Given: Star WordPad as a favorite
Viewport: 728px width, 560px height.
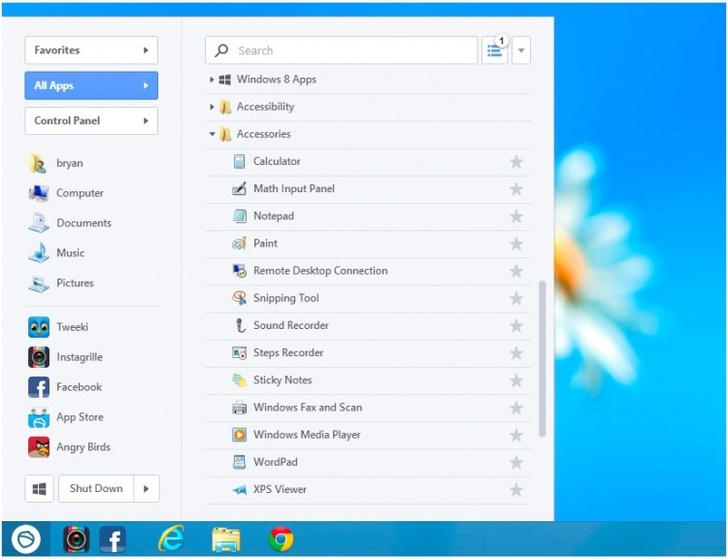Looking at the screenshot, I should tap(516, 463).
